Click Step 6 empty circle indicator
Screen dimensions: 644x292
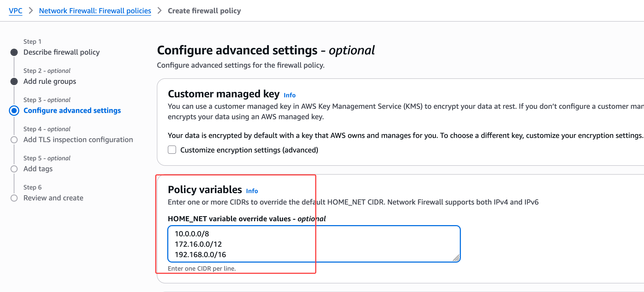coord(14,198)
